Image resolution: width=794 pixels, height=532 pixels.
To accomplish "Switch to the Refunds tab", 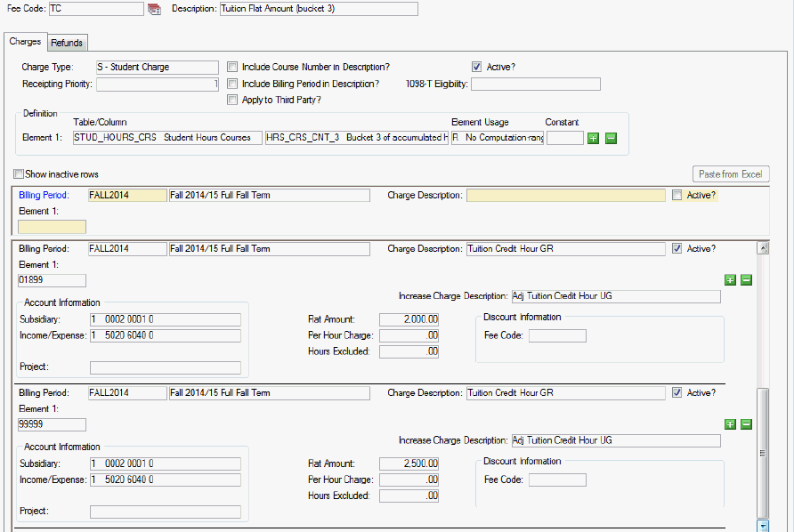I will click(67, 43).
